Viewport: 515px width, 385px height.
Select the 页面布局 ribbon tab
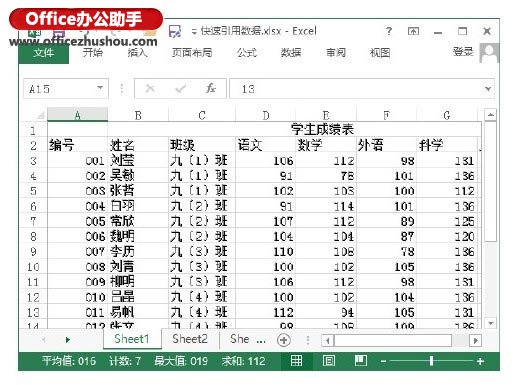[x=192, y=53]
